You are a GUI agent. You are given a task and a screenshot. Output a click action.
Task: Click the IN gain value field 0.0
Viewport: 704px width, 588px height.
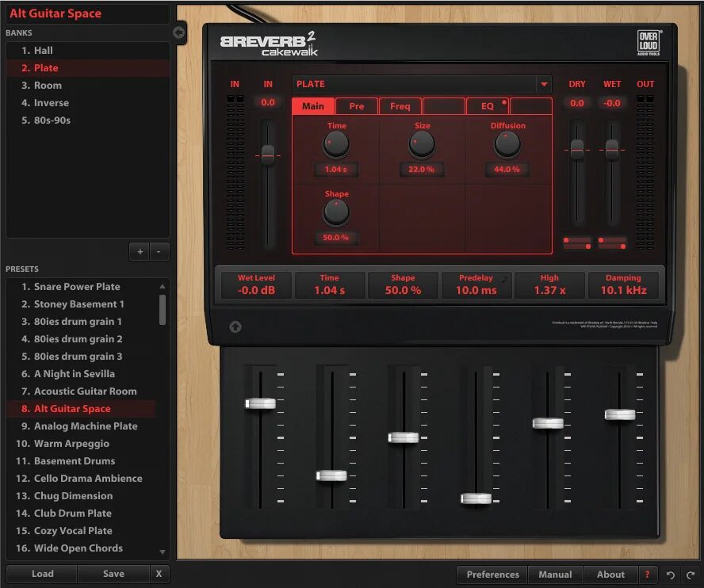click(x=268, y=102)
